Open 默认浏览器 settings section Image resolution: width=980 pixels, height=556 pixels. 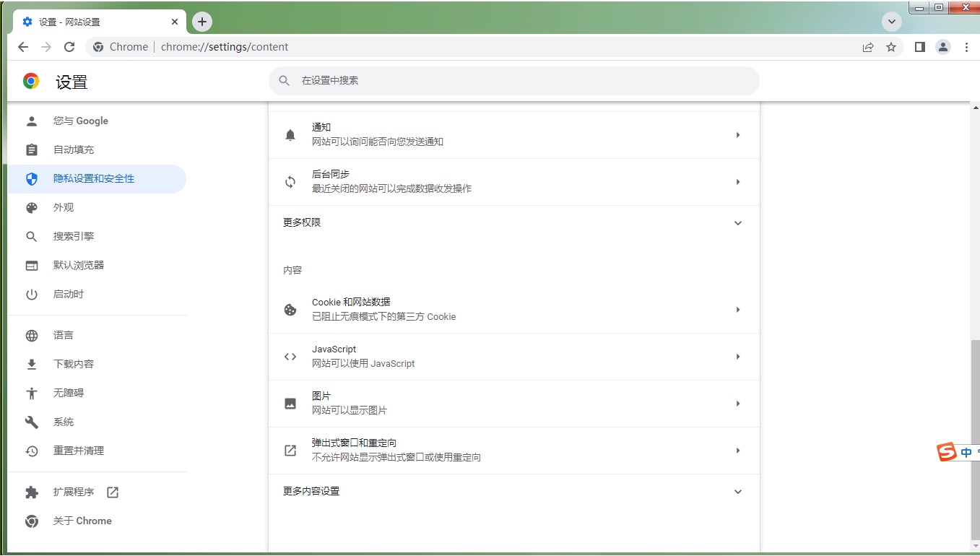click(97, 266)
